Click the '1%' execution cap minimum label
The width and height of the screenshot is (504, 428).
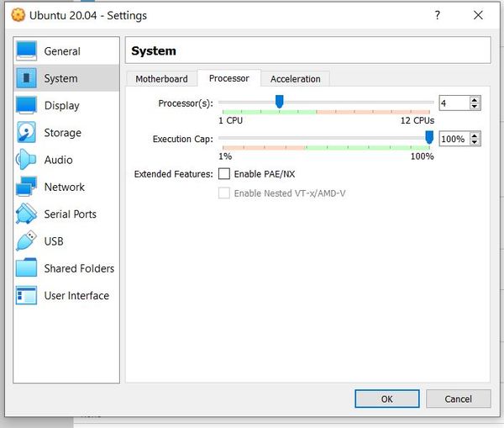pos(225,156)
